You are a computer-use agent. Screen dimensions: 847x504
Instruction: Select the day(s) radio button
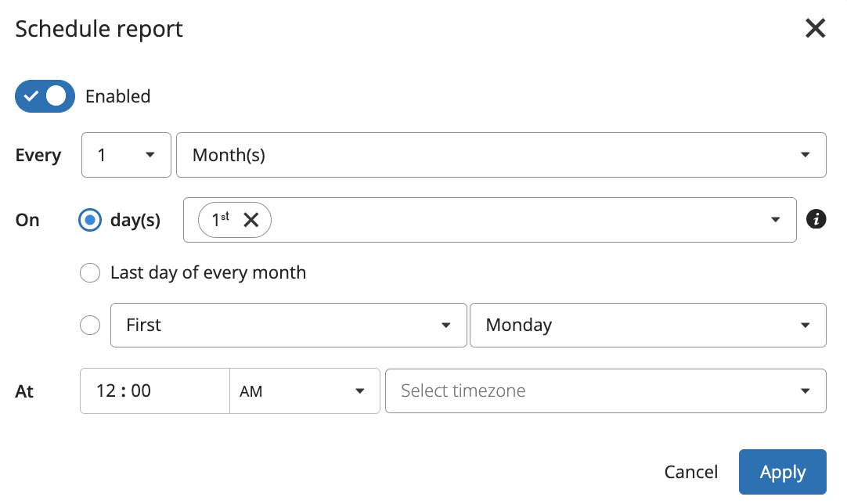[90, 220]
